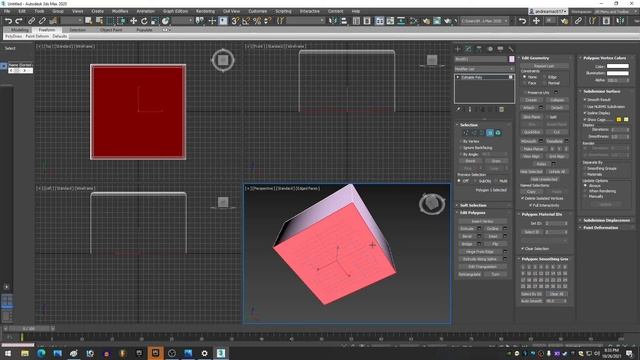Activate the Unlink Selection tool
Image resolution: width=640 pixels, height=360 pixels.
(42, 21)
